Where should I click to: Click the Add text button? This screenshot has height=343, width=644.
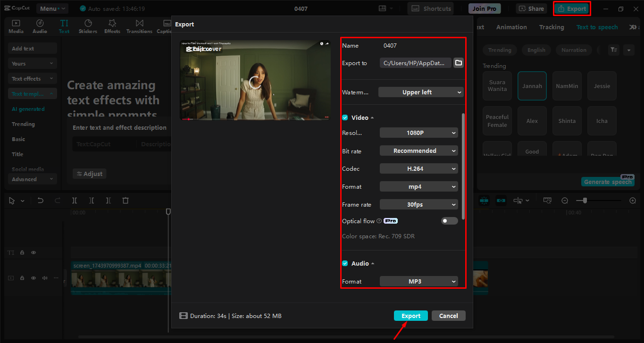[32, 49]
